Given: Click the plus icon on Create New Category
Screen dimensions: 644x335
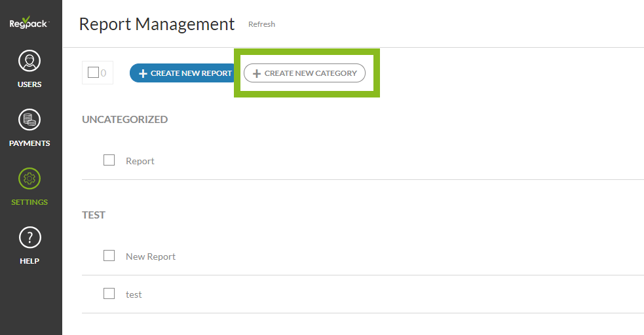Looking at the screenshot, I should pyautogui.click(x=257, y=73).
